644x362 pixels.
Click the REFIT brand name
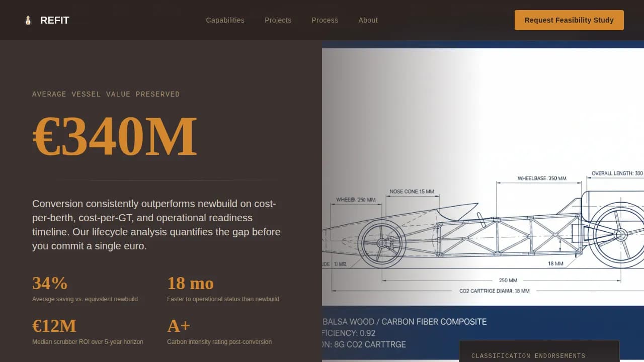pos(55,20)
